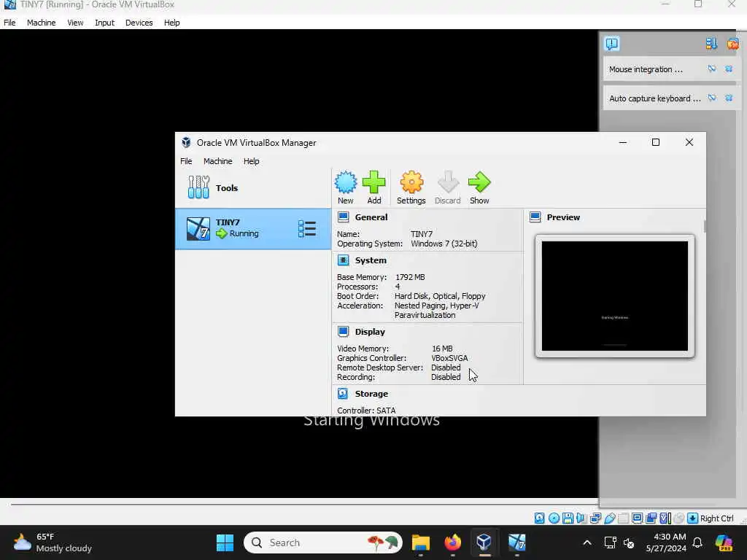Click the taskbar Search box

click(323, 542)
